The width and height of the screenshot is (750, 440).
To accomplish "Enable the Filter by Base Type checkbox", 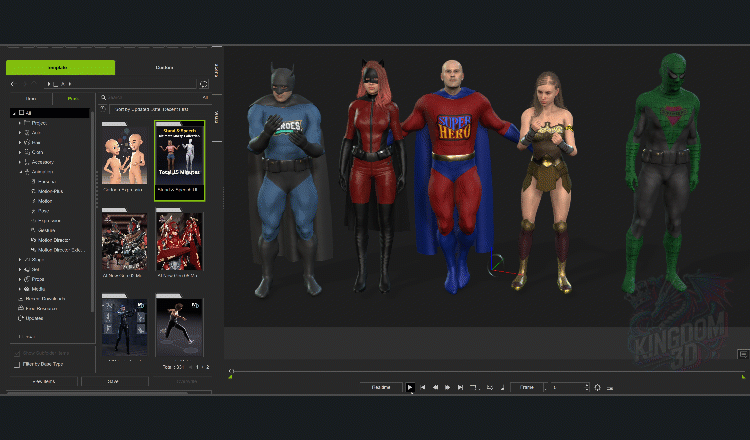I will pos(15,365).
